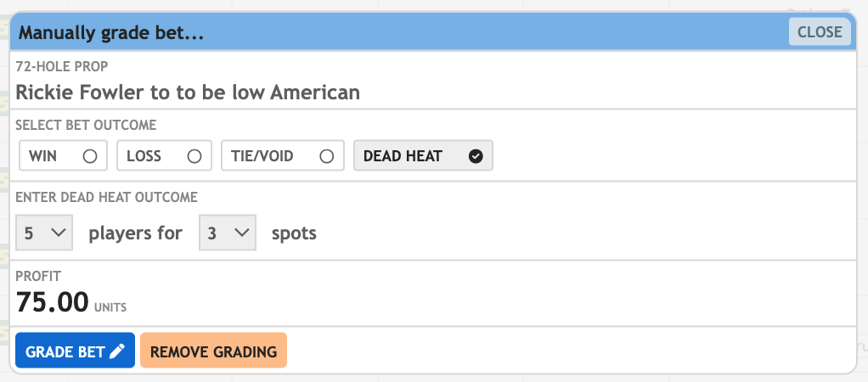Click the UNITS label beside profit
The height and width of the screenshot is (382, 868).
pos(110,306)
